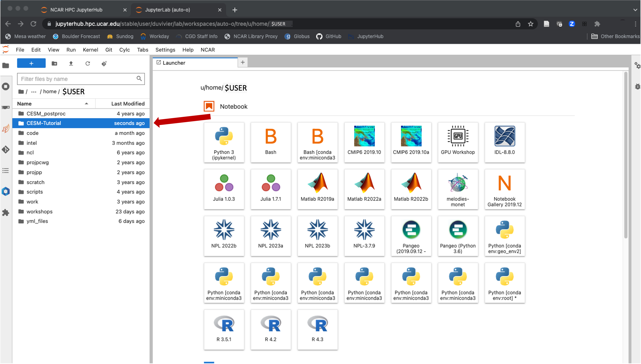Start Bash conda env:miniconda3 notebook
The image size is (641, 364).
pos(317,142)
